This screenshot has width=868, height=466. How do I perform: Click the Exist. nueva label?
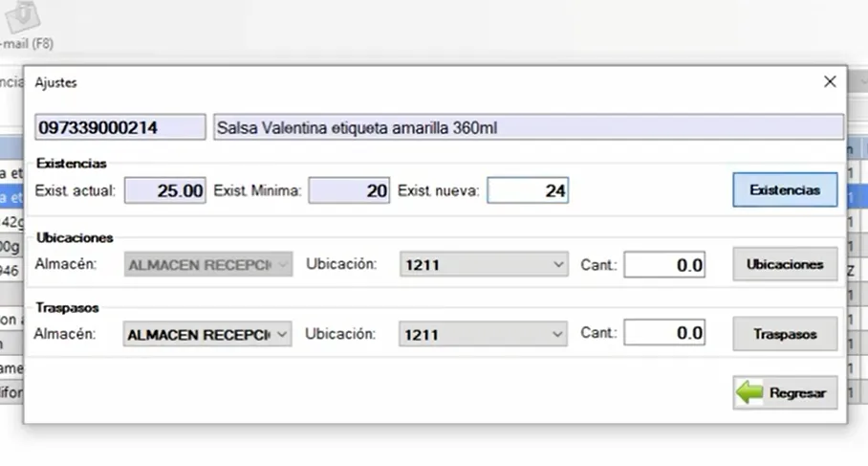tap(439, 190)
